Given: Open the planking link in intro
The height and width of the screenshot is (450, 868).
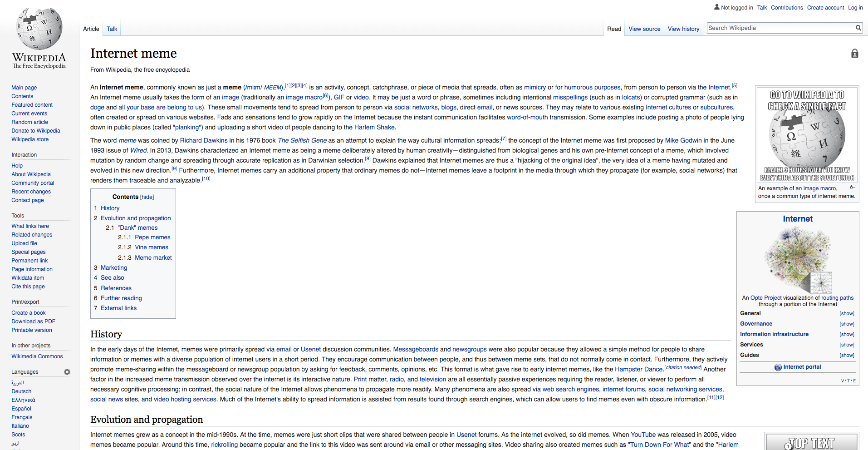Looking at the screenshot, I should pos(187,127).
